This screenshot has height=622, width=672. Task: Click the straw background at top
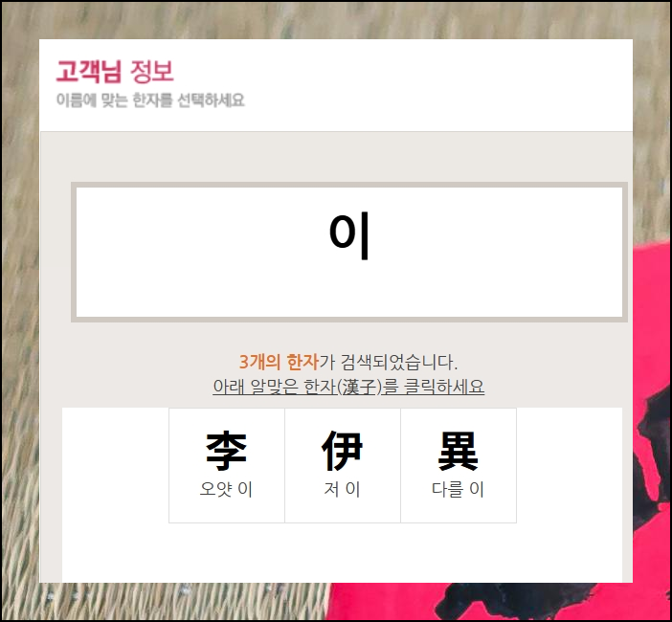[336, 20]
